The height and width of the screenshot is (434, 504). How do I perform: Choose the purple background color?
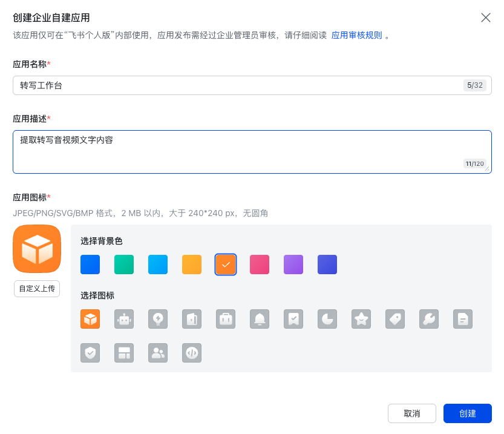click(293, 265)
